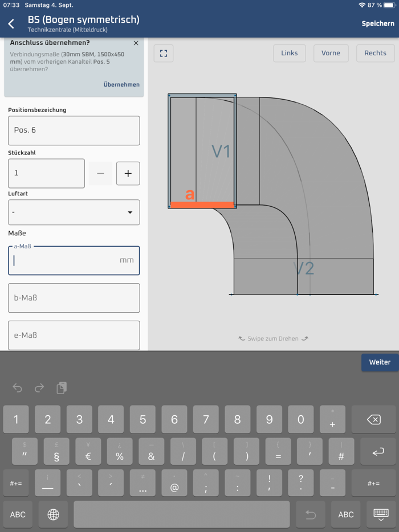Tap the left #+= symbols key
This screenshot has height=532, width=399.
pos(16,483)
